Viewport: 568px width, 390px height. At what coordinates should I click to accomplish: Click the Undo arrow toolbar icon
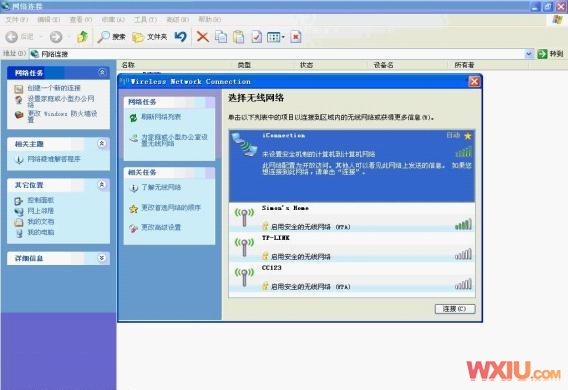coord(180,36)
